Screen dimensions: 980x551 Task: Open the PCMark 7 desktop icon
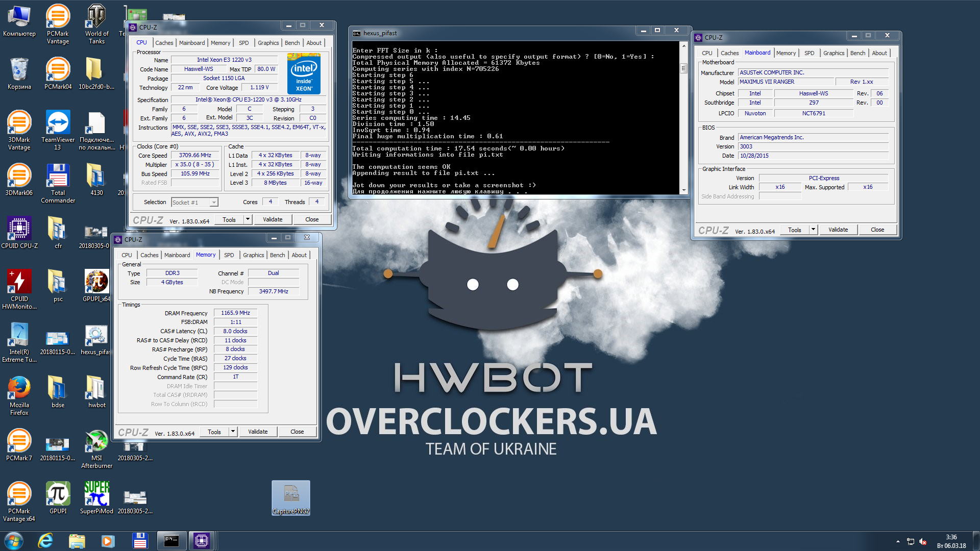pos(19,445)
